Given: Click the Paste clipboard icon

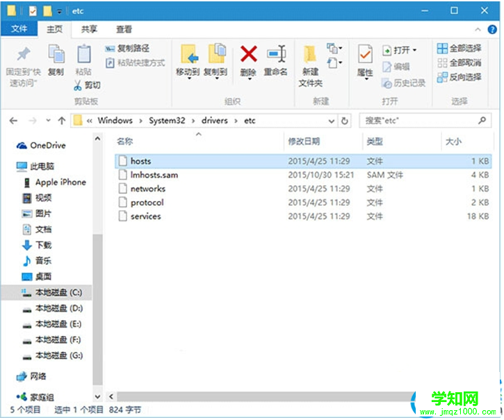Looking at the screenshot, I should (83, 54).
